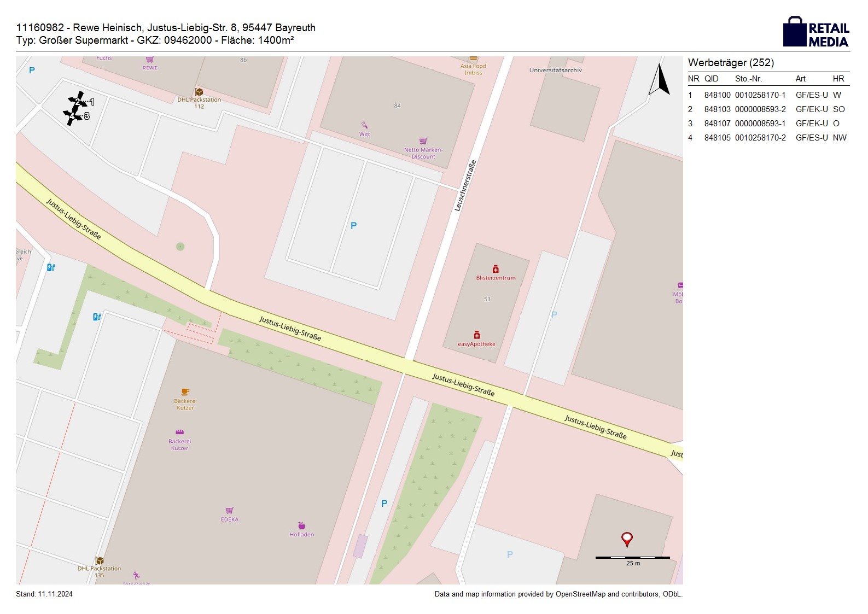Select the Witt shop icon
868x614 pixels.
click(x=364, y=125)
